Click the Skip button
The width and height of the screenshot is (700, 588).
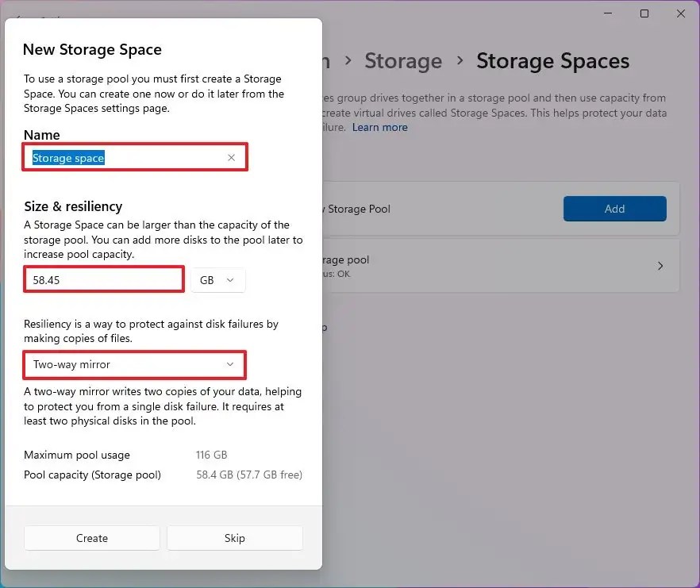234,538
